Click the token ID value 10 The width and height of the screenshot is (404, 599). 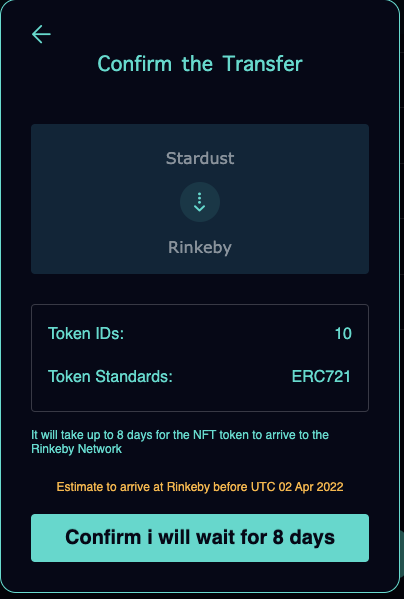pos(343,333)
